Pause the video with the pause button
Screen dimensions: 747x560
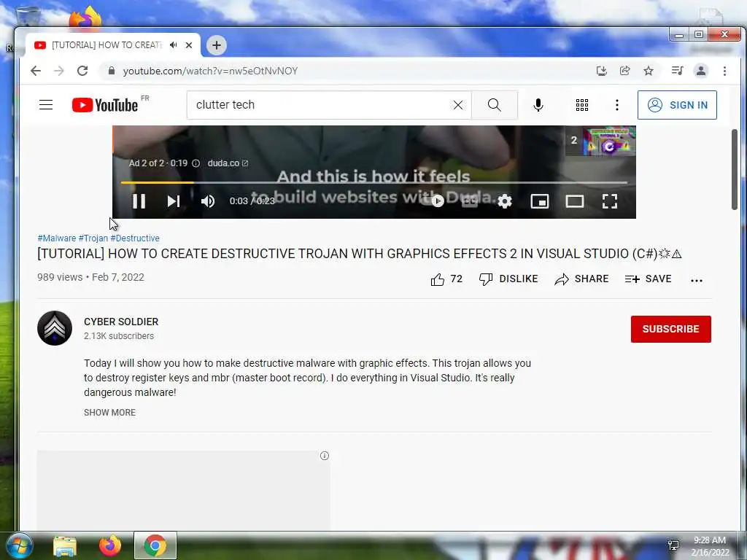[x=139, y=201]
